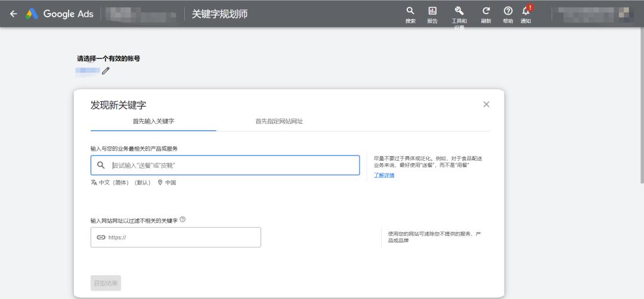Open the help (帮助) menu
This screenshot has width=644, height=299.
pyautogui.click(x=508, y=15)
